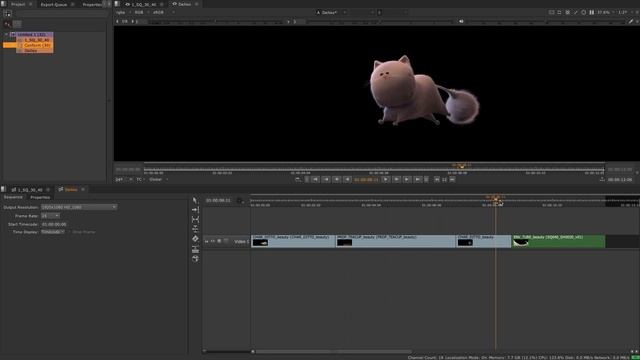Screen dimensions: 640x360
Task: Open the TC time display dropdown under viewer
Action: (140, 180)
